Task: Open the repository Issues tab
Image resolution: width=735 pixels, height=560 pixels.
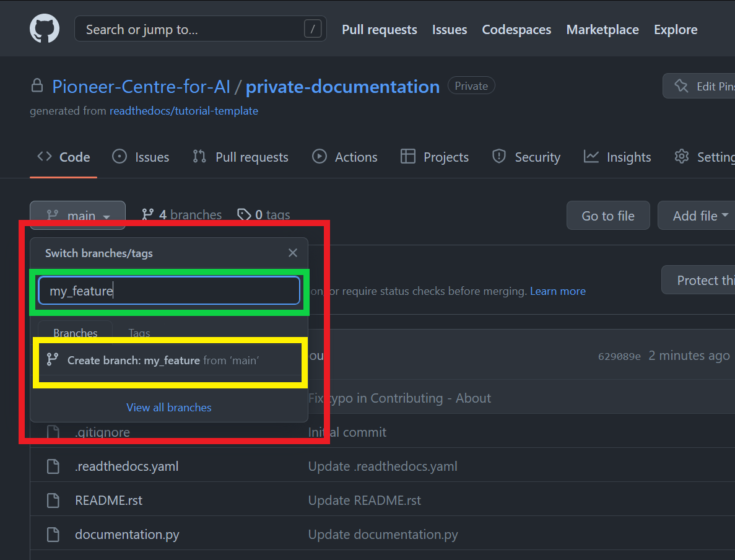Action: point(141,157)
